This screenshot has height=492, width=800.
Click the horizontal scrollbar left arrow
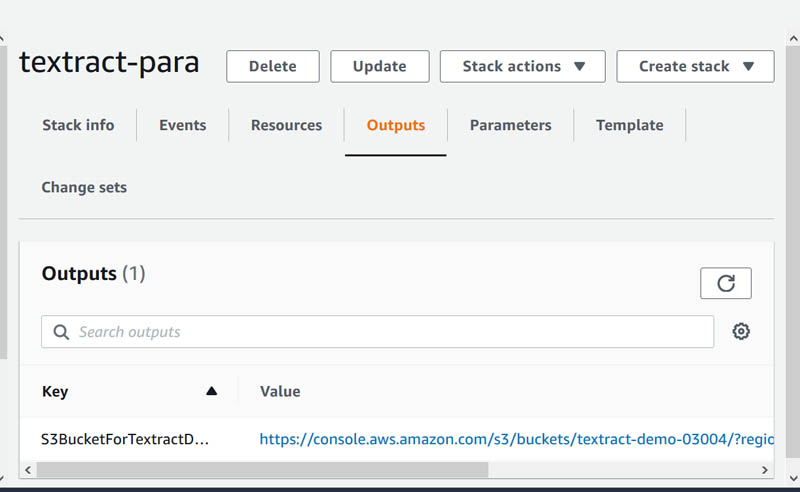[28, 470]
